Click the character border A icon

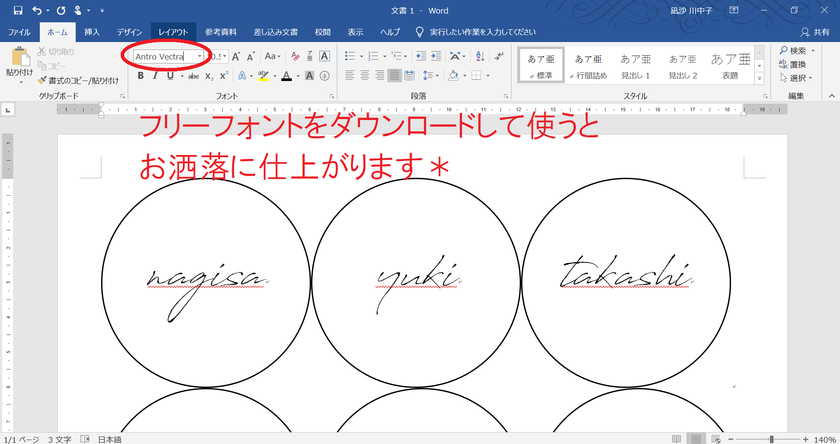pyautogui.click(x=324, y=56)
